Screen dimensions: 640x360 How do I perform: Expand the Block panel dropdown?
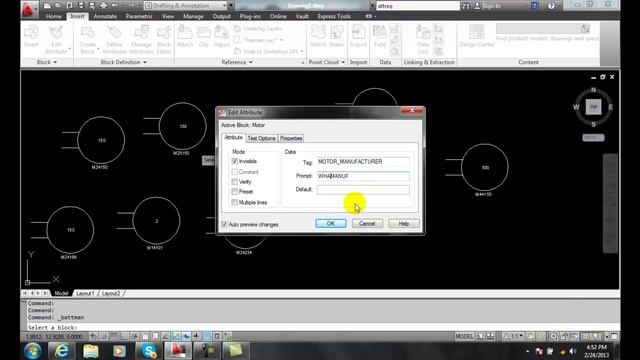point(47,62)
